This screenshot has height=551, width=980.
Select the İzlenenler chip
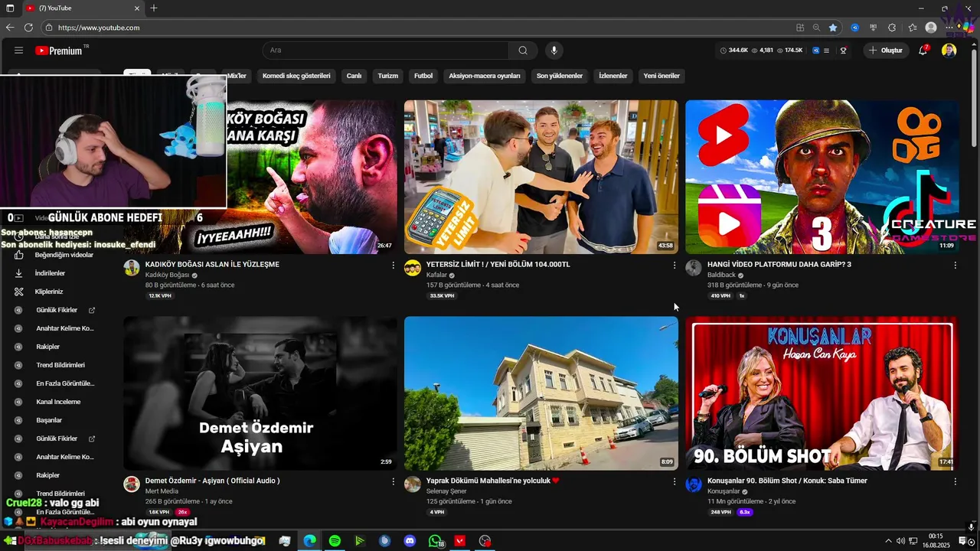click(613, 76)
